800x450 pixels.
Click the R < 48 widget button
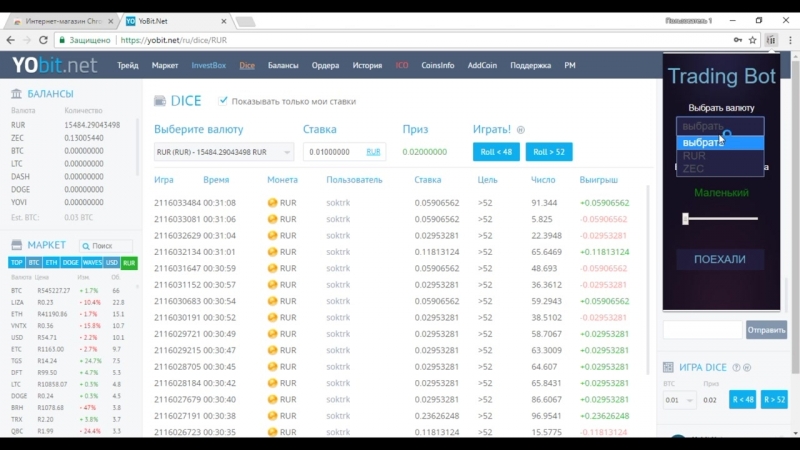click(x=743, y=400)
